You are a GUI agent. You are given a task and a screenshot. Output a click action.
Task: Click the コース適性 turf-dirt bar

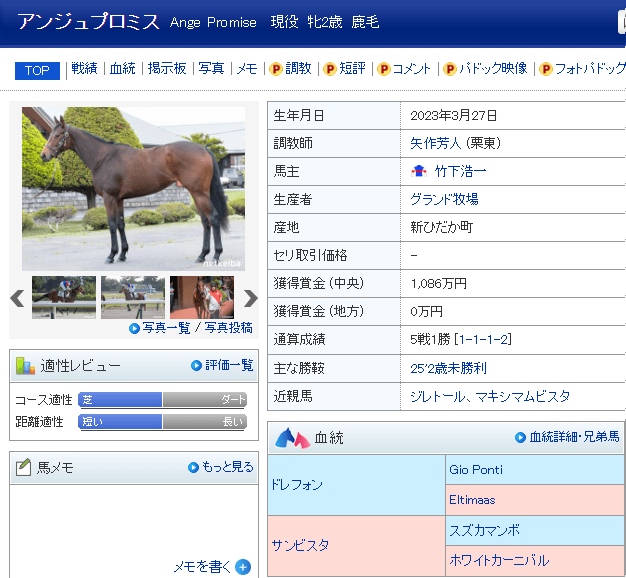[x=162, y=400]
